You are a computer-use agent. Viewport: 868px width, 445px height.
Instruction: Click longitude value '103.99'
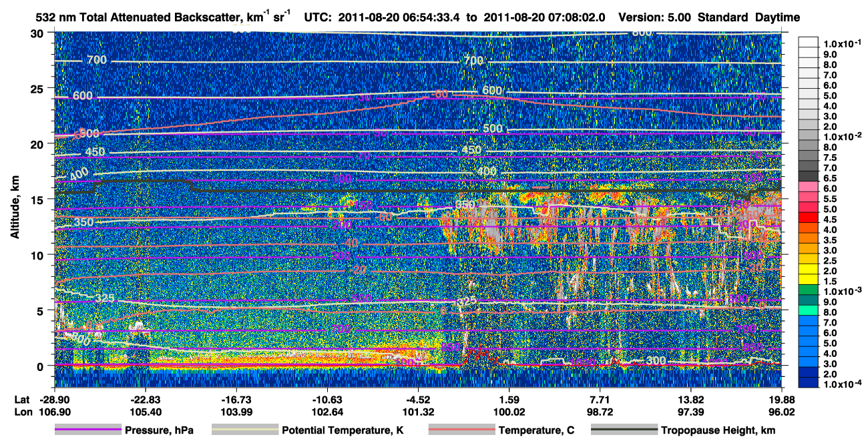236,412
